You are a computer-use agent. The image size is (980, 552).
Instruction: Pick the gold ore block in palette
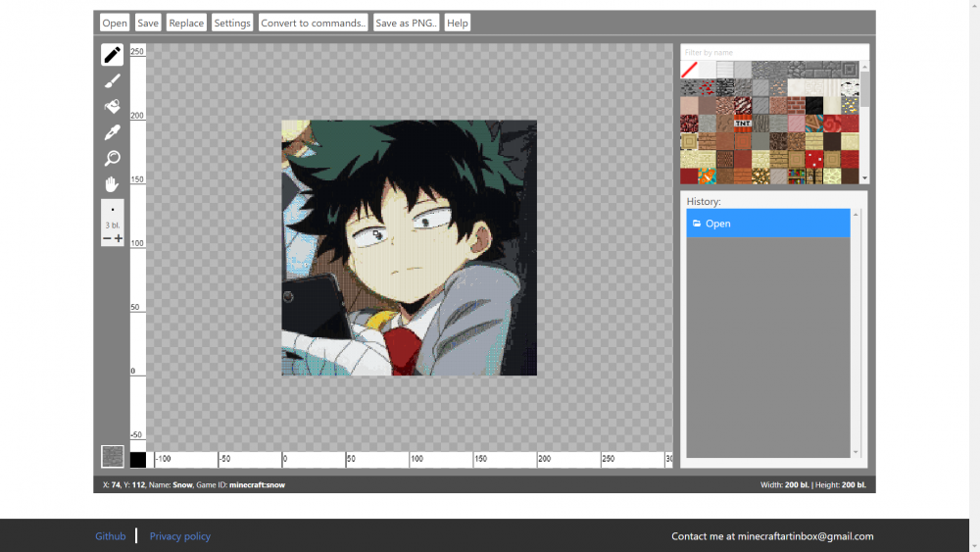850,105
